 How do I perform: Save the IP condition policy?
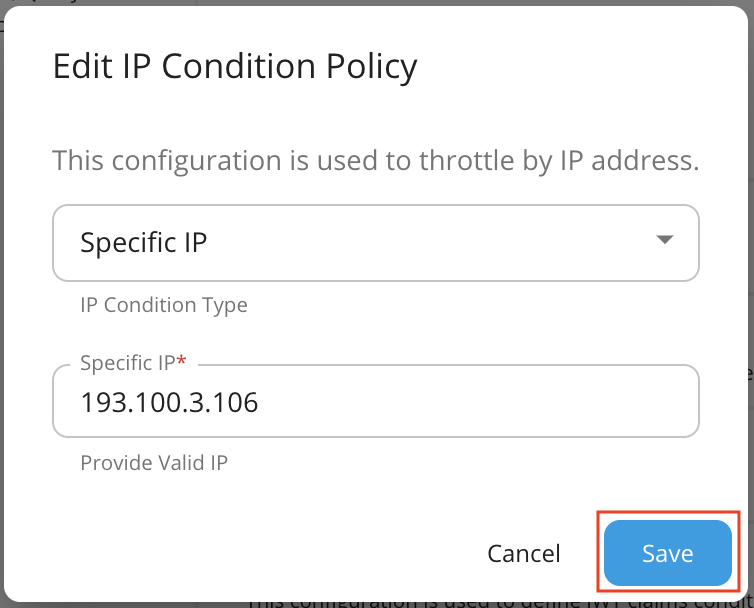tap(667, 553)
